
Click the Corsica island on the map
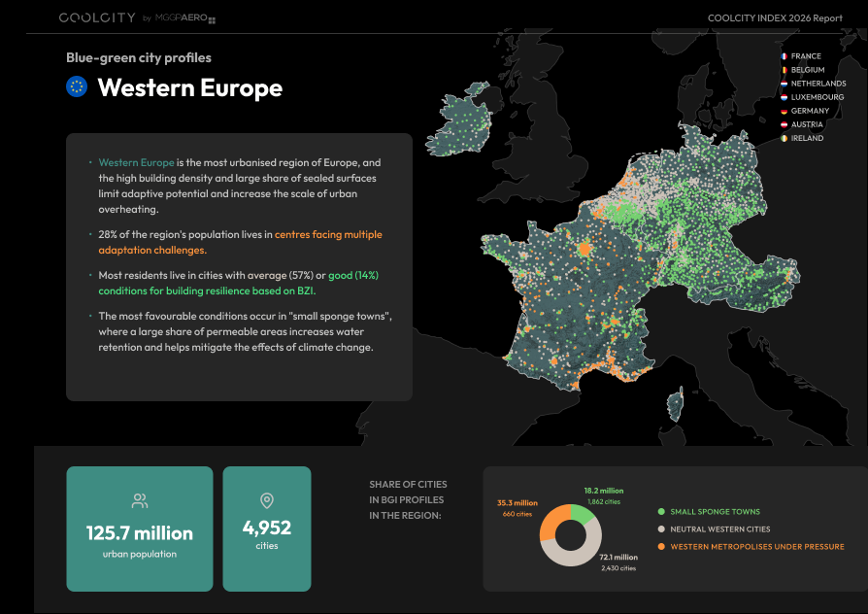pyautogui.click(x=676, y=404)
